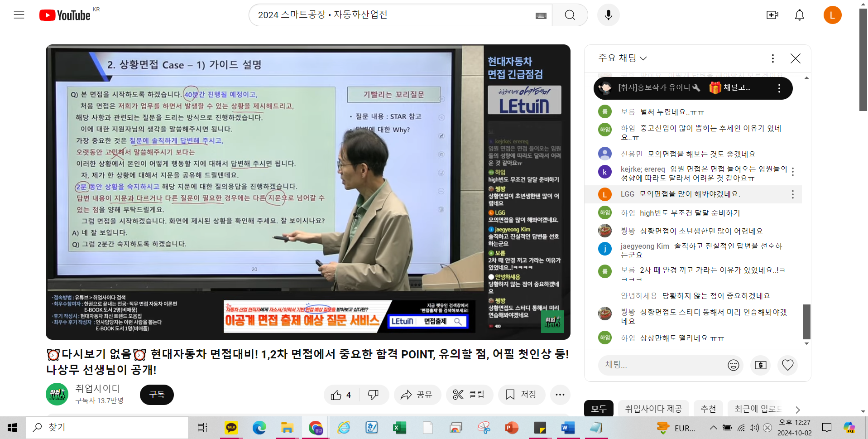Click the live chat scrollbar thumb
Image resolution: width=868 pixels, height=439 pixels.
pyautogui.click(x=806, y=321)
